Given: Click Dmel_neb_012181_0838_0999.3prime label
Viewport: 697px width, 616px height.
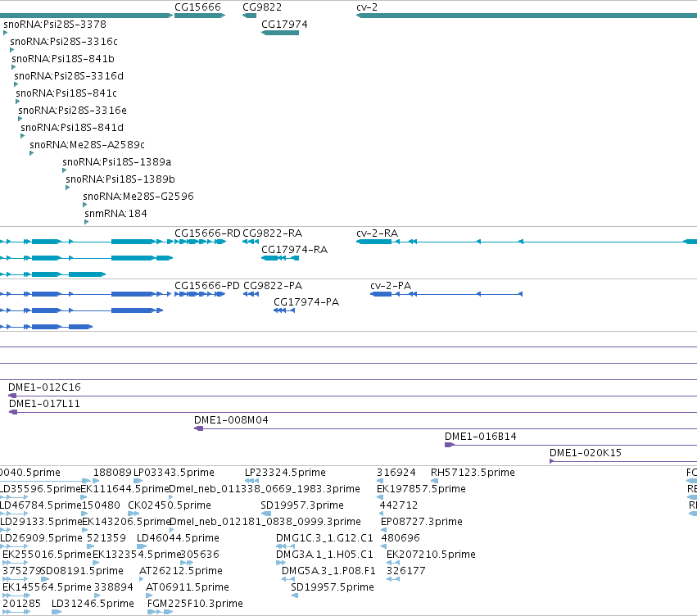Looking at the screenshot, I should (x=265, y=522).
